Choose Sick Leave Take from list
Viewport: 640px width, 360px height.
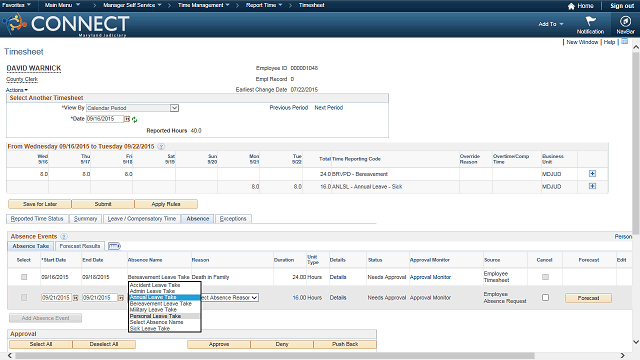164,328
